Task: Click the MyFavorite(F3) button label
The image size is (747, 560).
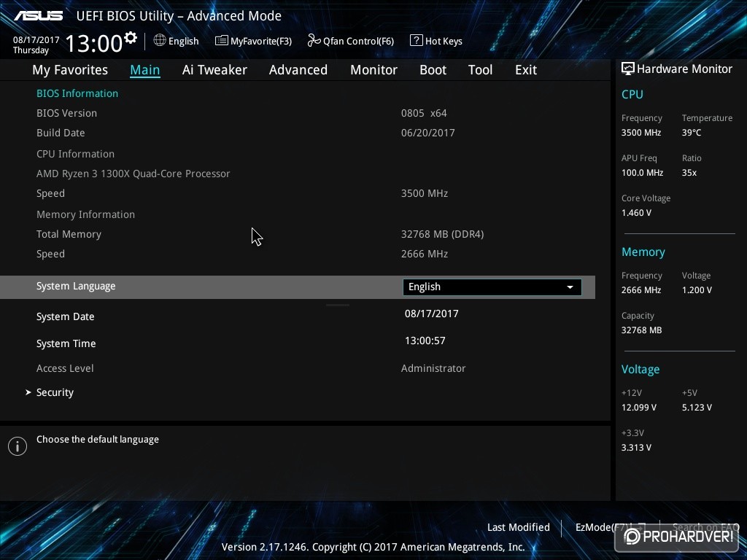Action: 261,41
